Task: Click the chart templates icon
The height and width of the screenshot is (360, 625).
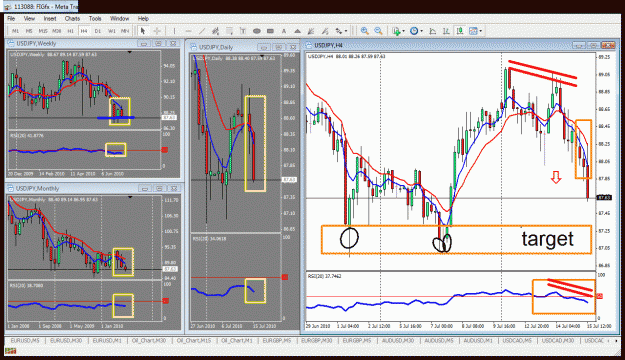Action: point(473,31)
